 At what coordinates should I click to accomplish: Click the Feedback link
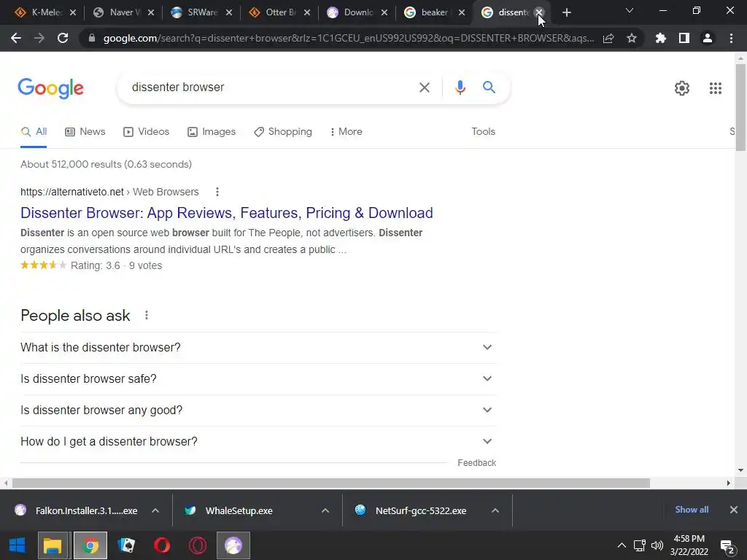click(476, 463)
